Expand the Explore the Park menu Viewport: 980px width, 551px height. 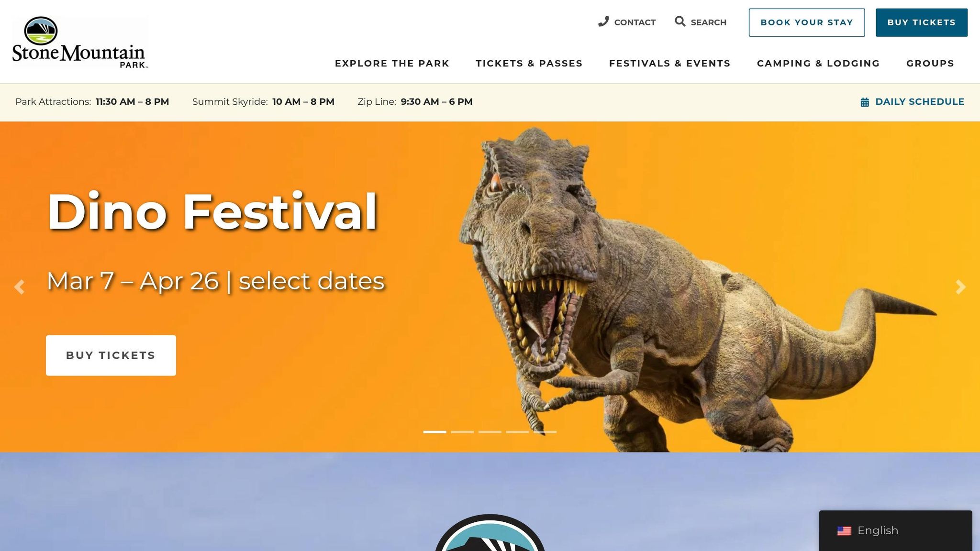392,63
